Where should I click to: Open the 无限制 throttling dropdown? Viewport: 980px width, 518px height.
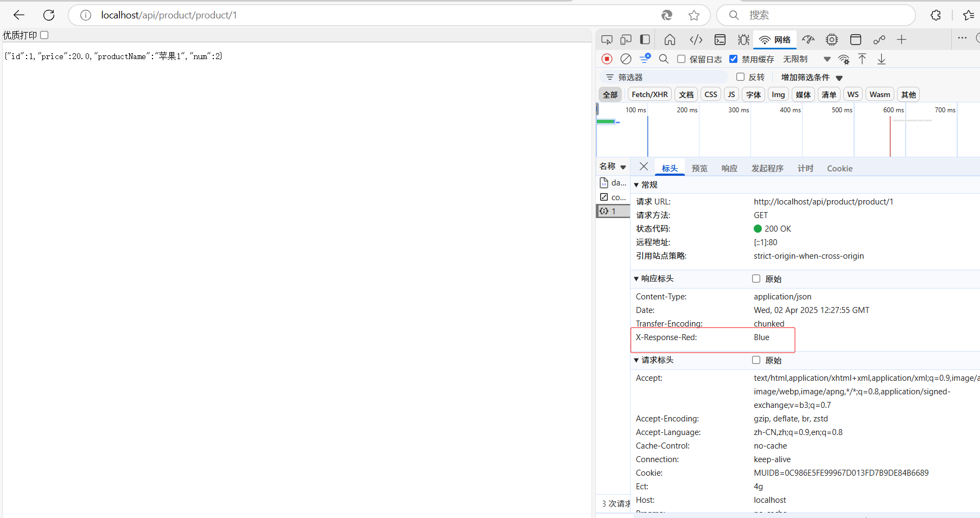coord(806,59)
